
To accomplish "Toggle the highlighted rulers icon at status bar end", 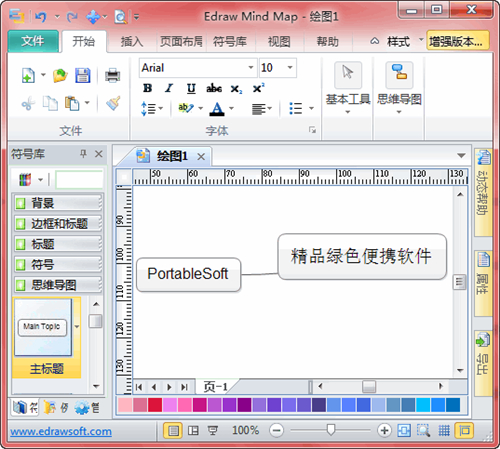I will pyautogui.click(x=464, y=430).
